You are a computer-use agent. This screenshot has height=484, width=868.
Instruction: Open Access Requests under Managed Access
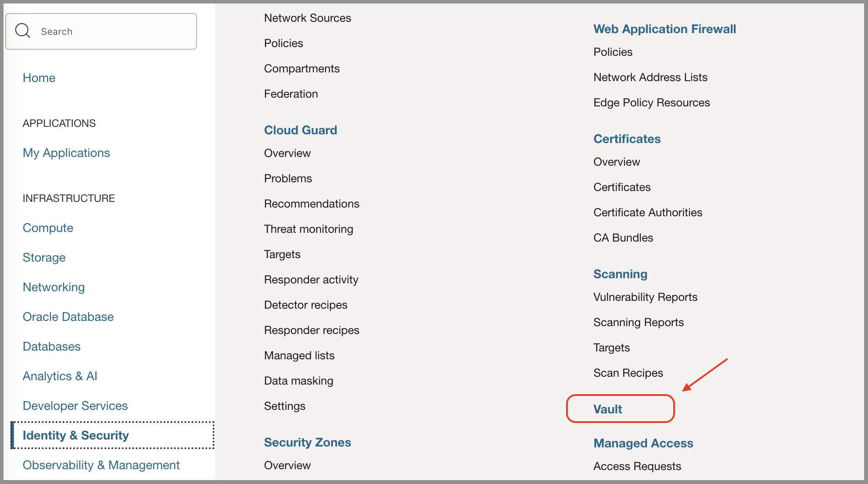[637, 466]
